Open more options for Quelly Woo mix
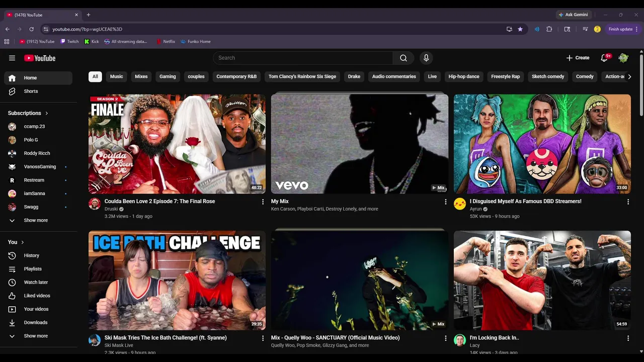This screenshot has height=362, width=644. tap(445, 338)
